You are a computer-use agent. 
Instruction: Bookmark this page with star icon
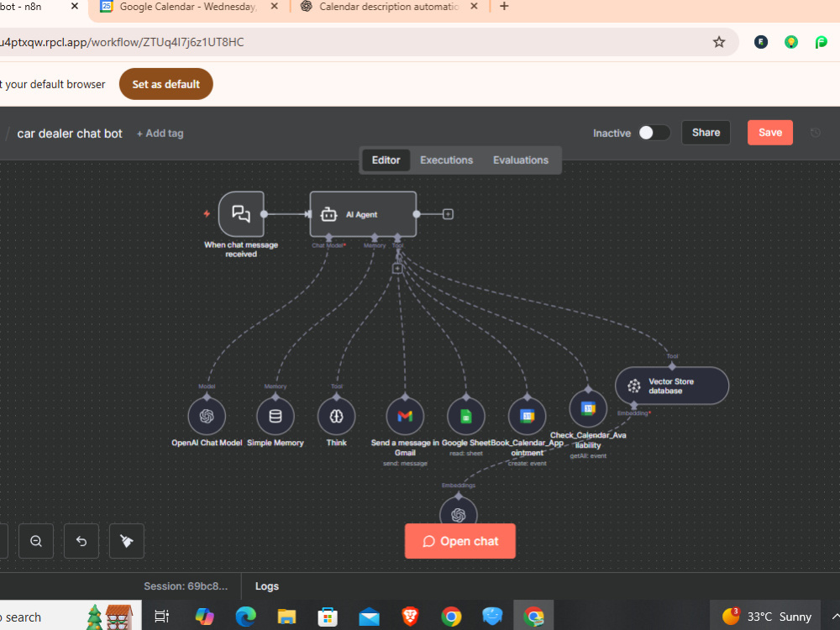(719, 42)
